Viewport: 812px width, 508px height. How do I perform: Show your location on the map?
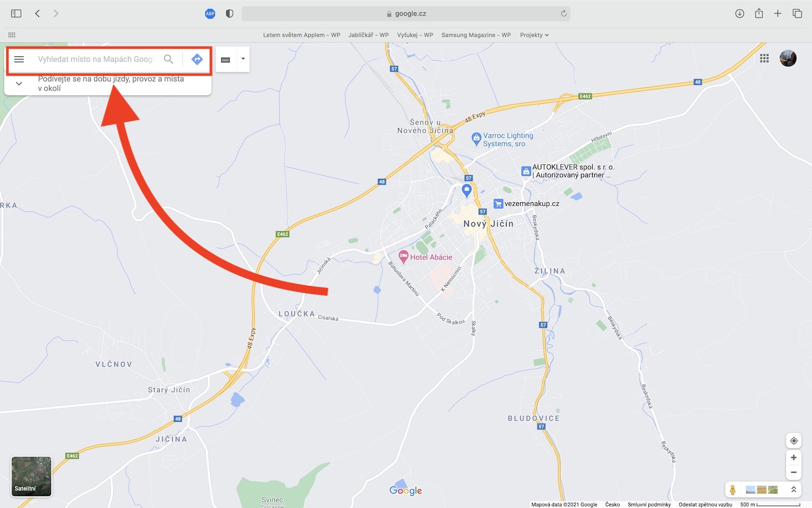coord(793,441)
